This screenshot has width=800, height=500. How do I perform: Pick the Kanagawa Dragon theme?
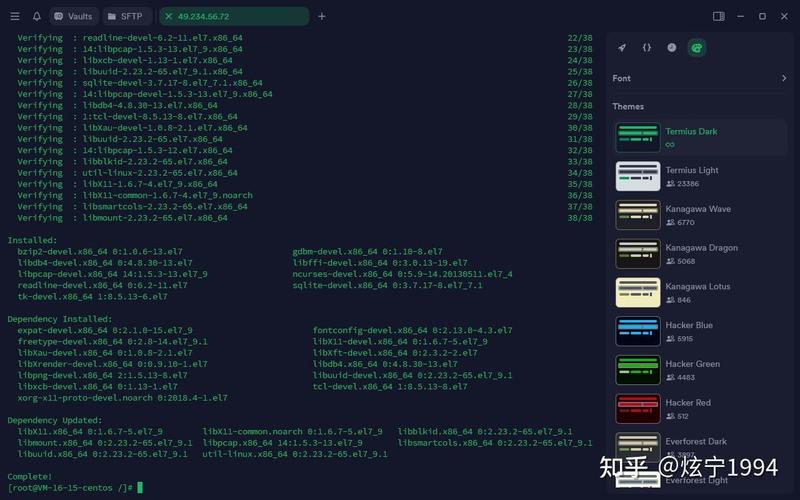click(x=701, y=254)
